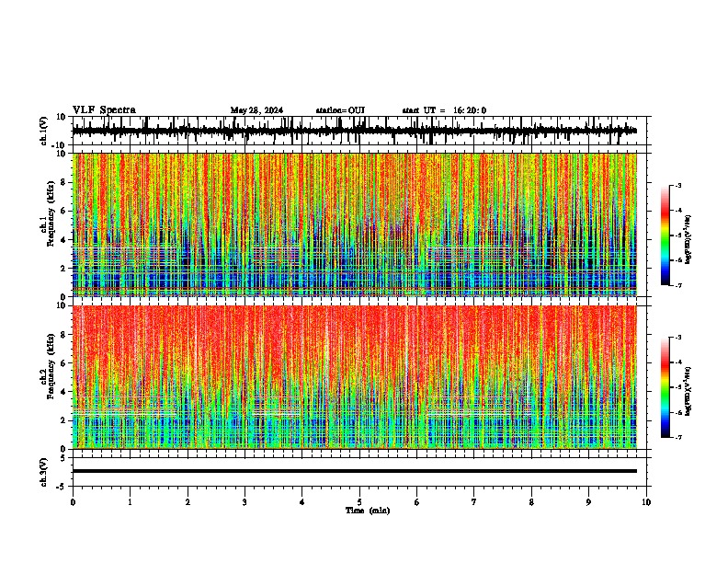Click the ch.2 spectrogram "8" kHz tick label
Image resolution: width=728 pixels, height=563 pixels.
[x=63, y=335]
